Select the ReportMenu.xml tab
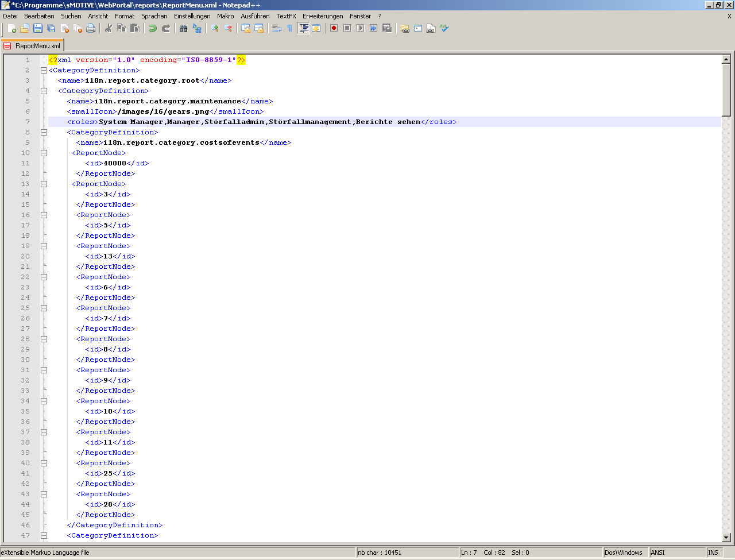Screen dimensions: 735x560 pyautogui.click(x=32, y=46)
